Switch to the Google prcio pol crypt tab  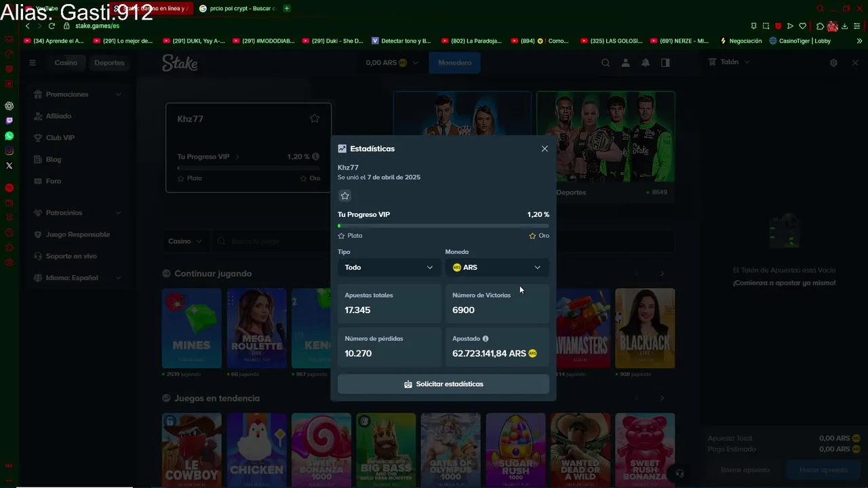237,8
